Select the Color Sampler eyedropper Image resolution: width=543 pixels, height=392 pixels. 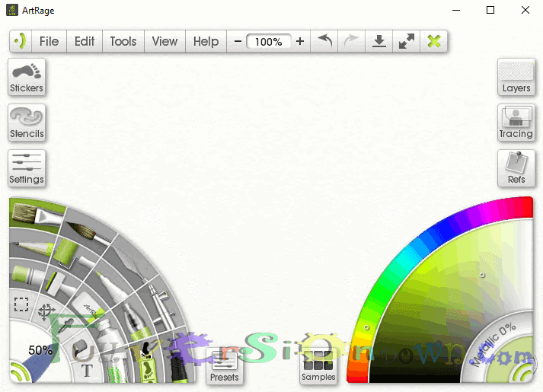(65, 324)
